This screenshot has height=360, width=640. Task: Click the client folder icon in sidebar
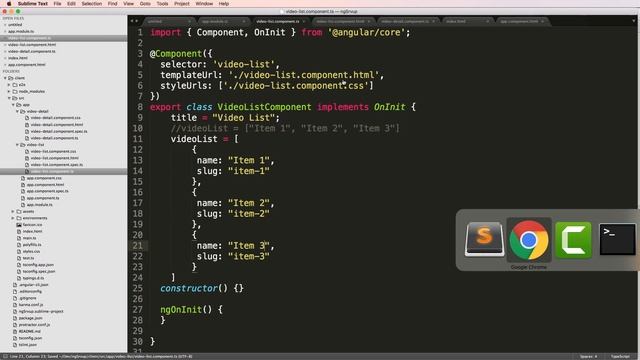tap(11, 78)
